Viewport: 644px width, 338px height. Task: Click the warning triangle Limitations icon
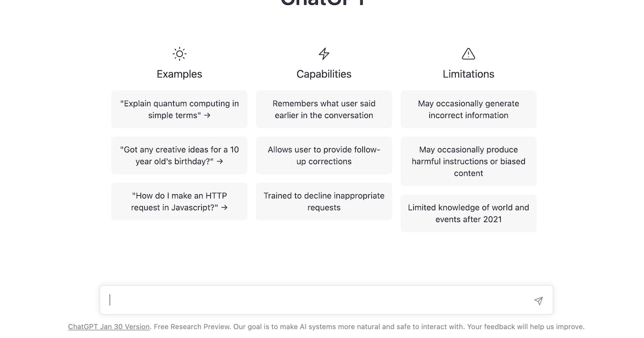[x=469, y=54]
